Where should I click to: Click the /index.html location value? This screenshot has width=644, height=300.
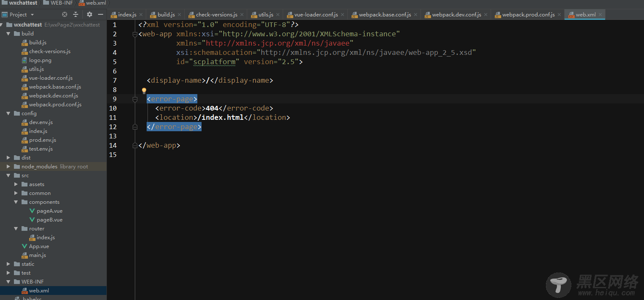tap(221, 118)
